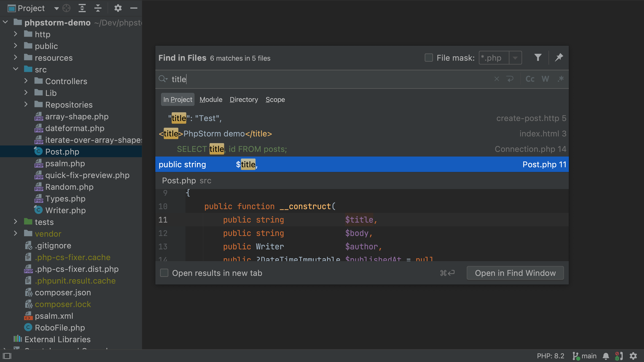Pin the Find in Files window
This screenshot has width=644, height=362.
[x=559, y=58]
